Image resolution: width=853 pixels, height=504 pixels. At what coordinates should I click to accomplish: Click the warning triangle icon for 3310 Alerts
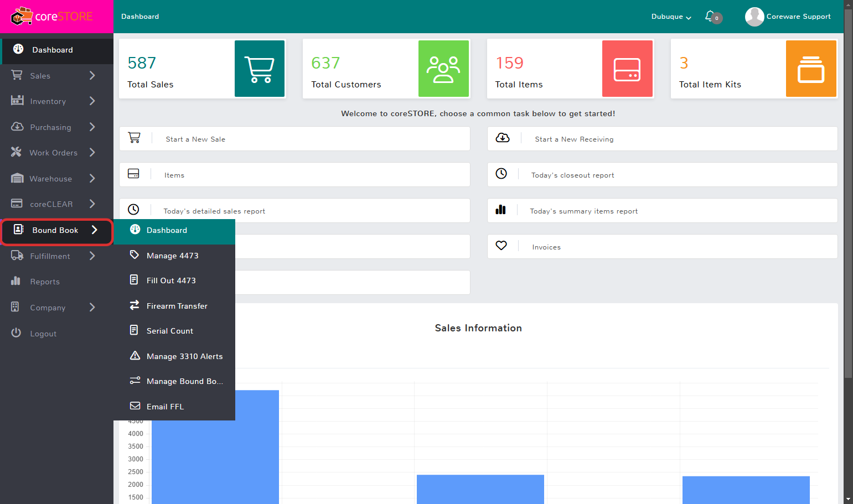[135, 356]
